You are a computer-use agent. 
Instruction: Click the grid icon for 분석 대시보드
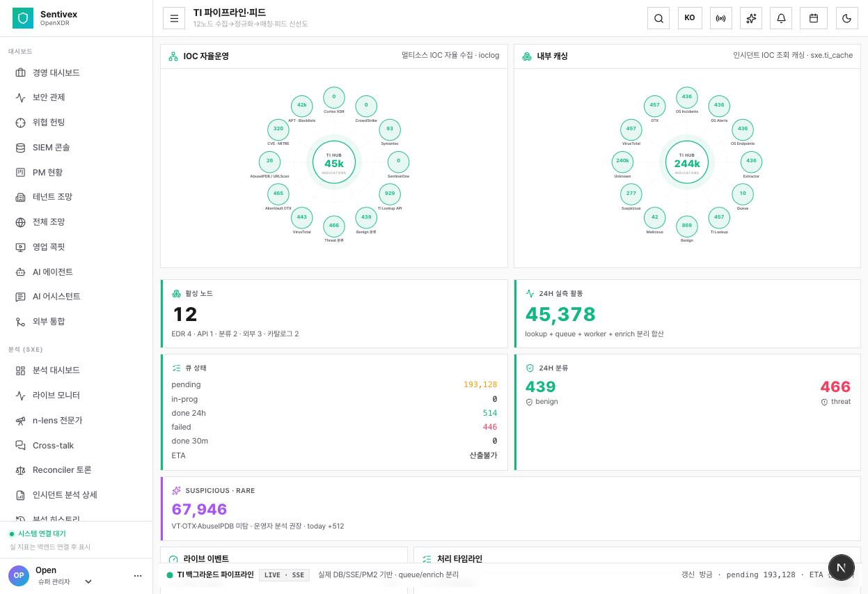pyautogui.click(x=20, y=370)
